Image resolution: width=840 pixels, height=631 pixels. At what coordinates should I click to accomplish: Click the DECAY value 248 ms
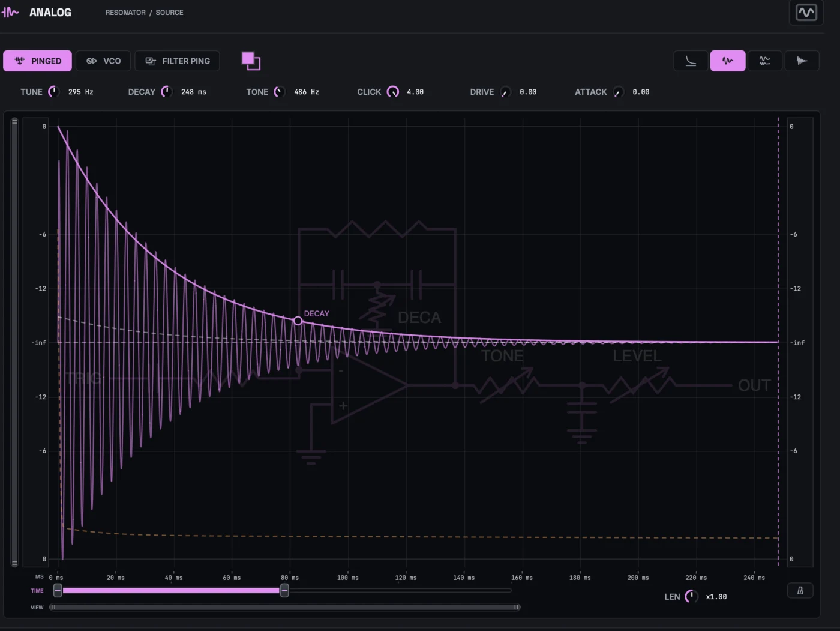coord(193,92)
